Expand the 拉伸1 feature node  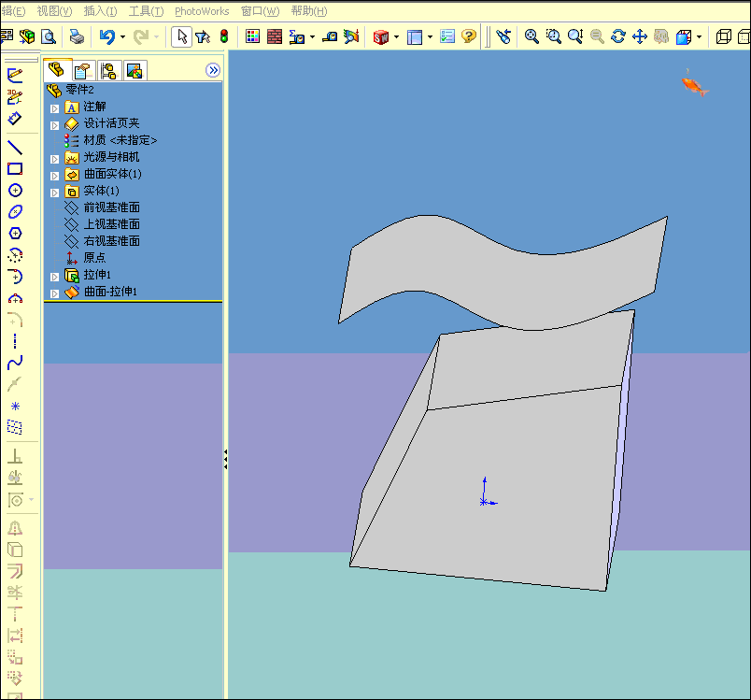pyautogui.click(x=54, y=277)
